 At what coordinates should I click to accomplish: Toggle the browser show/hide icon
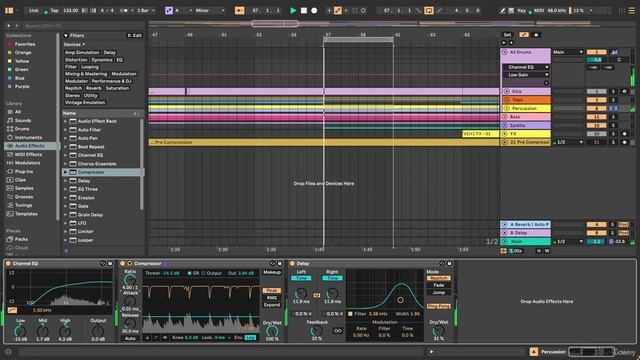tap(9, 10)
